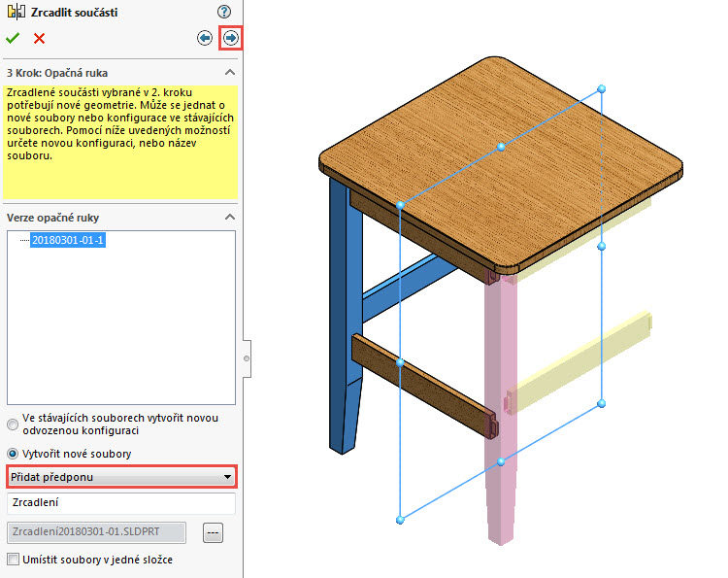This screenshot has width=728, height=578.
Task: Go back with left arrow button
Action: (x=205, y=38)
